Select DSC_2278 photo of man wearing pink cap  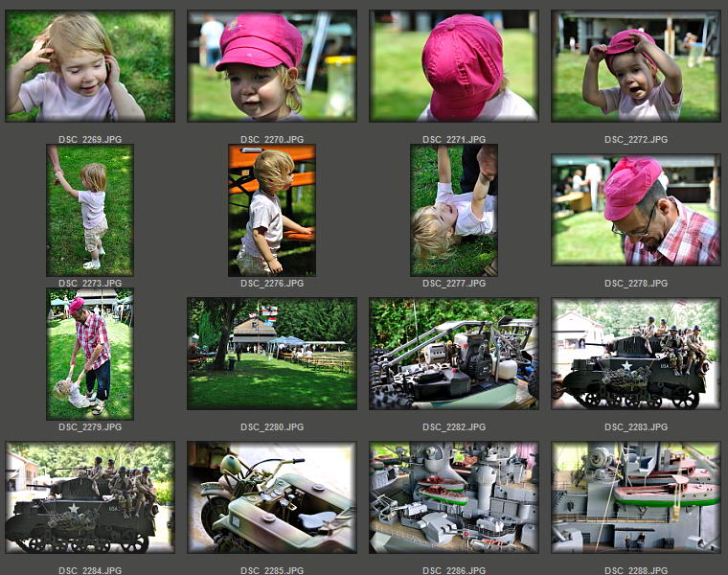click(x=636, y=210)
